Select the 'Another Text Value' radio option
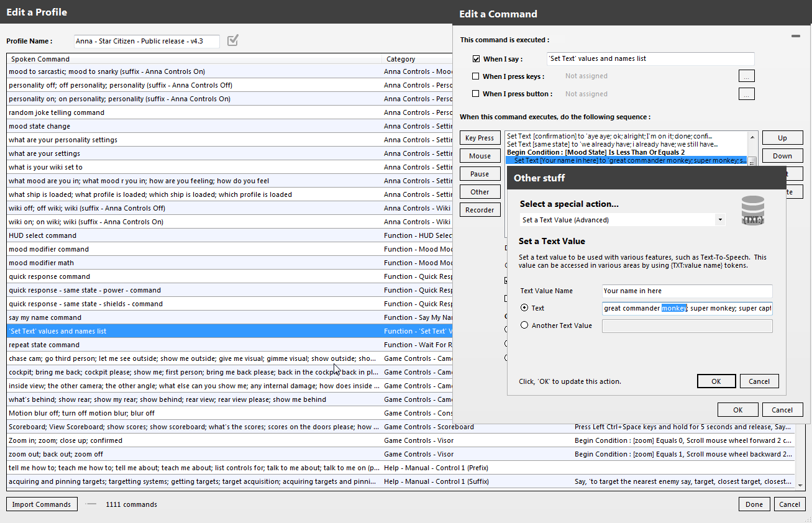The image size is (812, 523). pyautogui.click(x=524, y=325)
